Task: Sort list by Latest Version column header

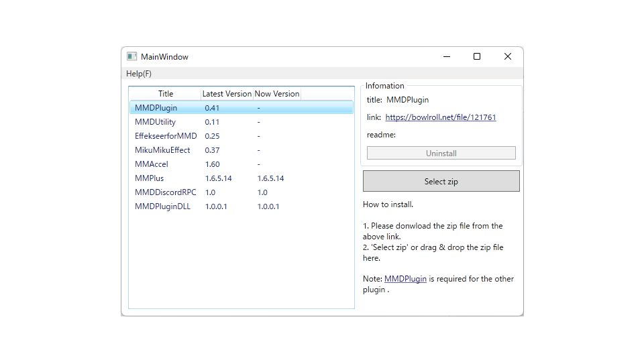Action: click(x=227, y=94)
